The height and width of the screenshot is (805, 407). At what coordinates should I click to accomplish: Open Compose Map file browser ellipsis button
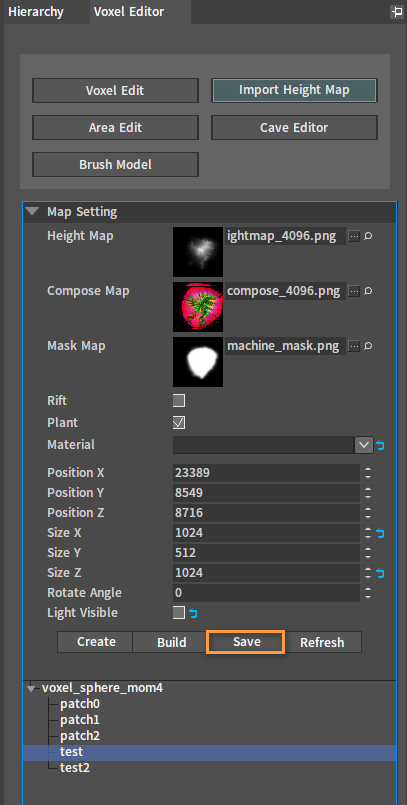coord(354,291)
